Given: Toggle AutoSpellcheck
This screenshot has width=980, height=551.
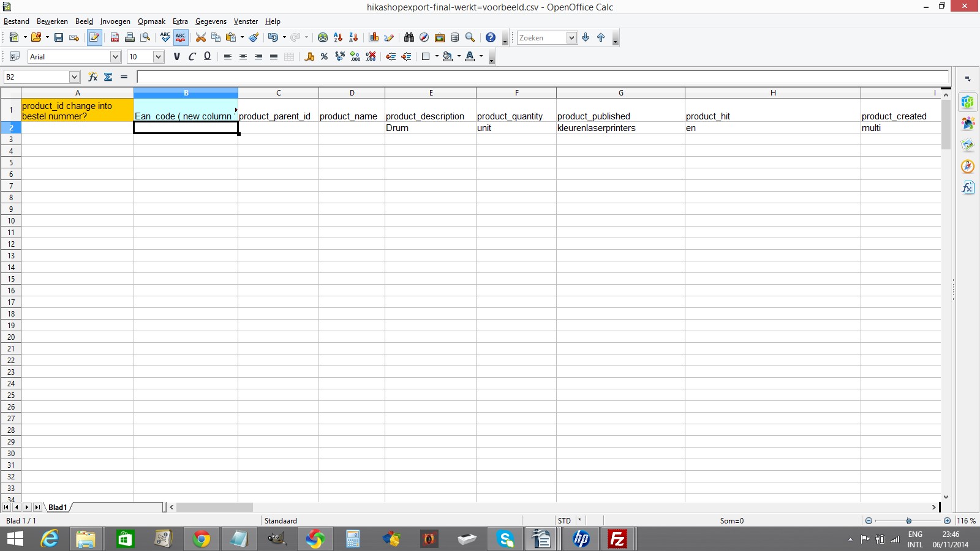Looking at the screenshot, I should [x=181, y=37].
